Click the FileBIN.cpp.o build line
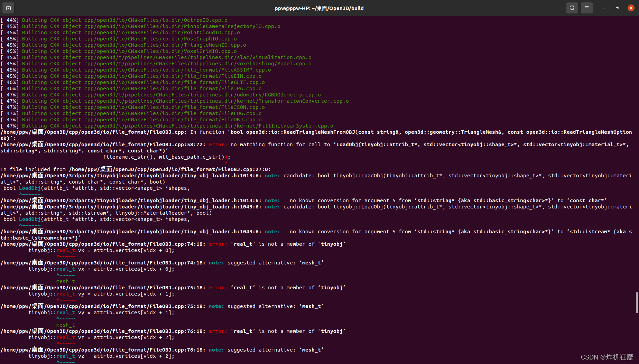 [x=131, y=76]
